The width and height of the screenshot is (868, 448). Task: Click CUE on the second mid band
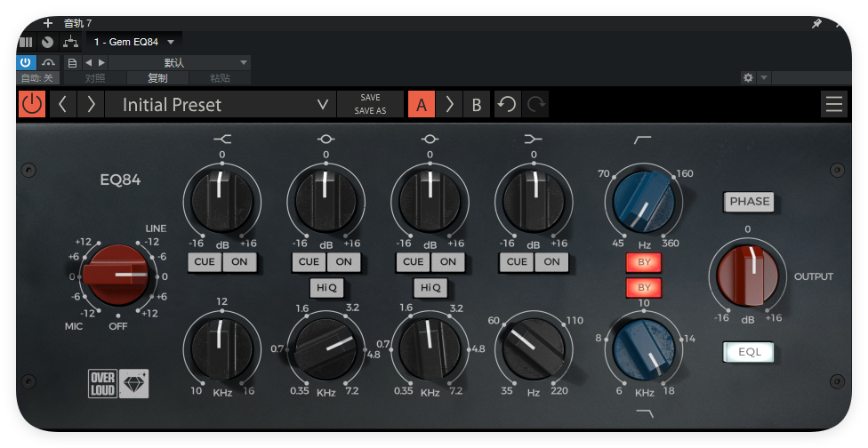coord(413,262)
